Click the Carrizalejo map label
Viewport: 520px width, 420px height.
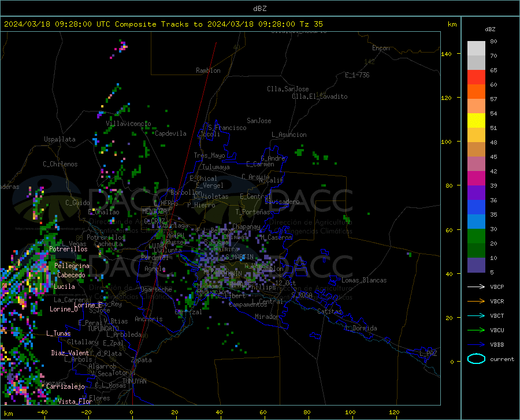pyautogui.click(x=65, y=386)
